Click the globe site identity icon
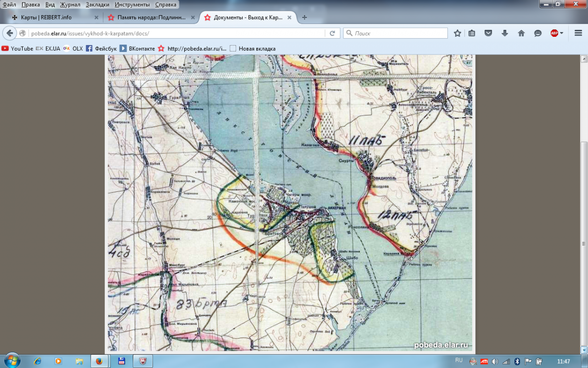Image resolution: width=588 pixels, height=368 pixels. pyautogui.click(x=23, y=33)
